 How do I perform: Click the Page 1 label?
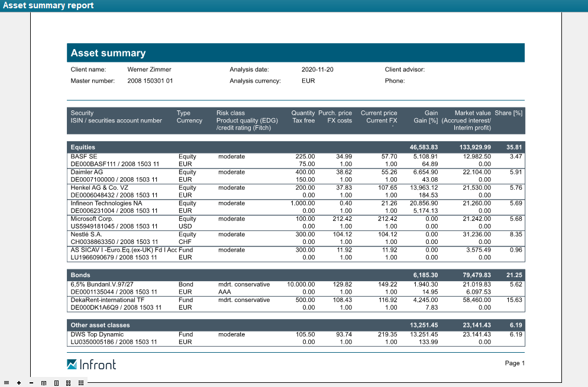pyautogui.click(x=515, y=363)
